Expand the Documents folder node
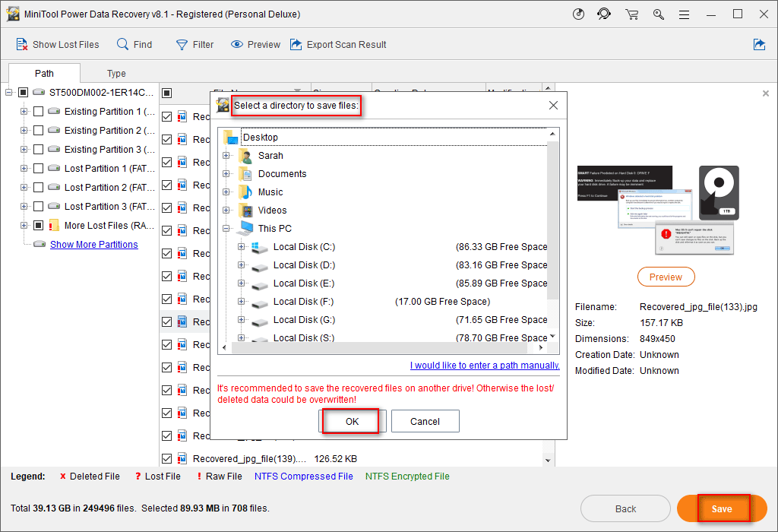This screenshot has width=778, height=532. click(x=226, y=174)
